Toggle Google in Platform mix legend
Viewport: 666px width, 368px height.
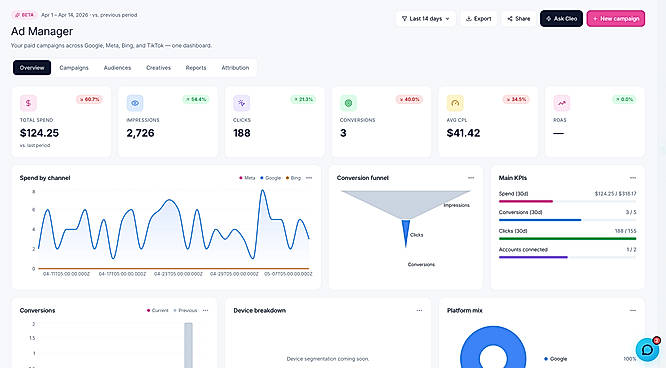pos(556,359)
